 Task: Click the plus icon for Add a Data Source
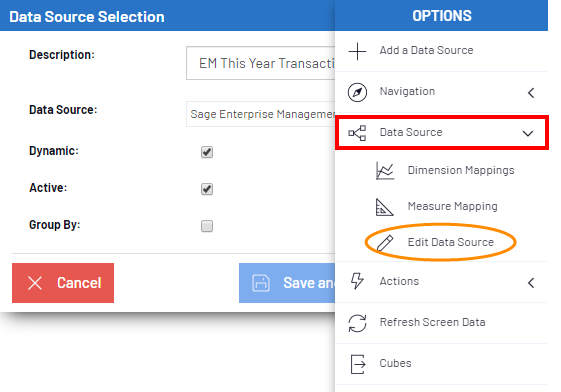[x=357, y=51]
